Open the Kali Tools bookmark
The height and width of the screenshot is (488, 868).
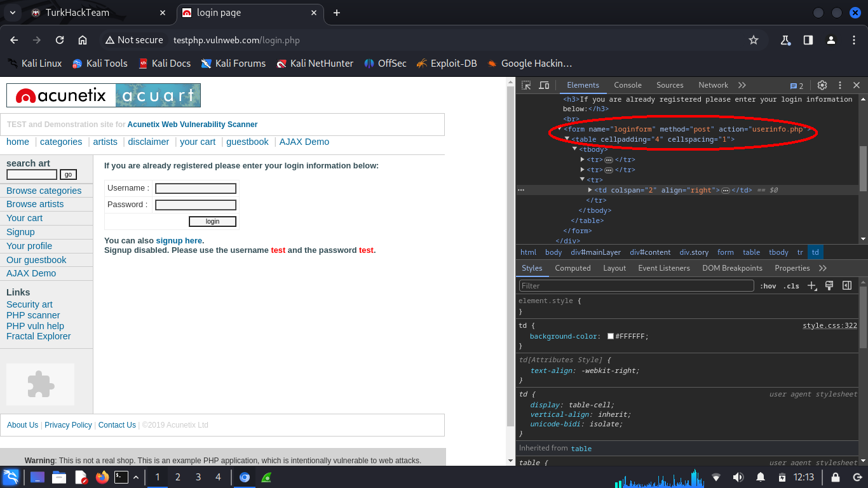pyautogui.click(x=100, y=64)
